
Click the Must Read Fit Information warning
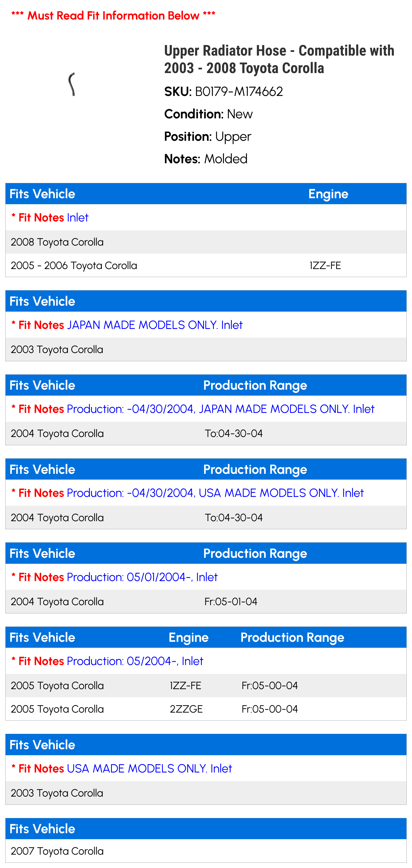coord(113,15)
